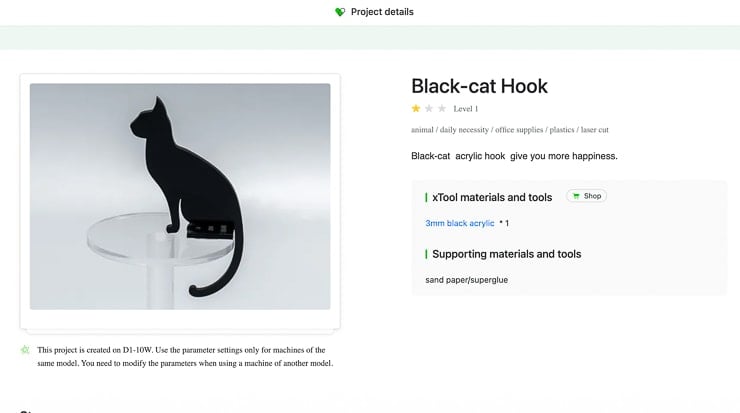Click the second gray star rating

pos(429,109)
